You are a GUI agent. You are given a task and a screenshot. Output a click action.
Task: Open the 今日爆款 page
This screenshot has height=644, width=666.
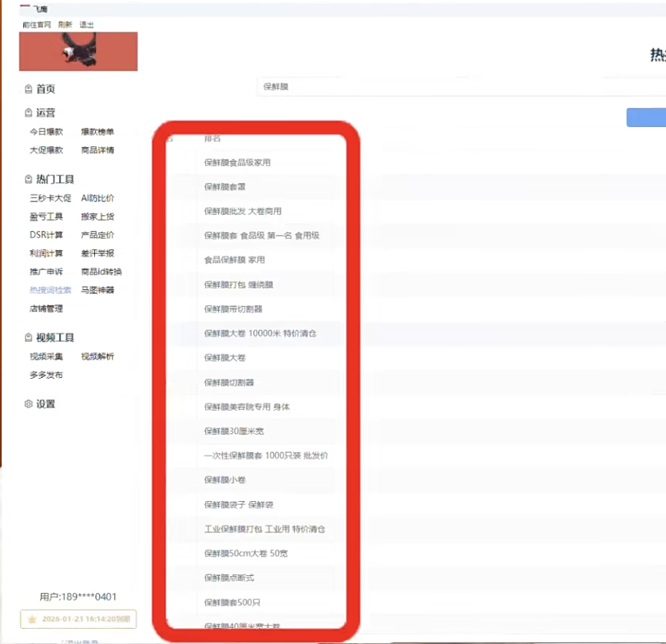[46, 132]
